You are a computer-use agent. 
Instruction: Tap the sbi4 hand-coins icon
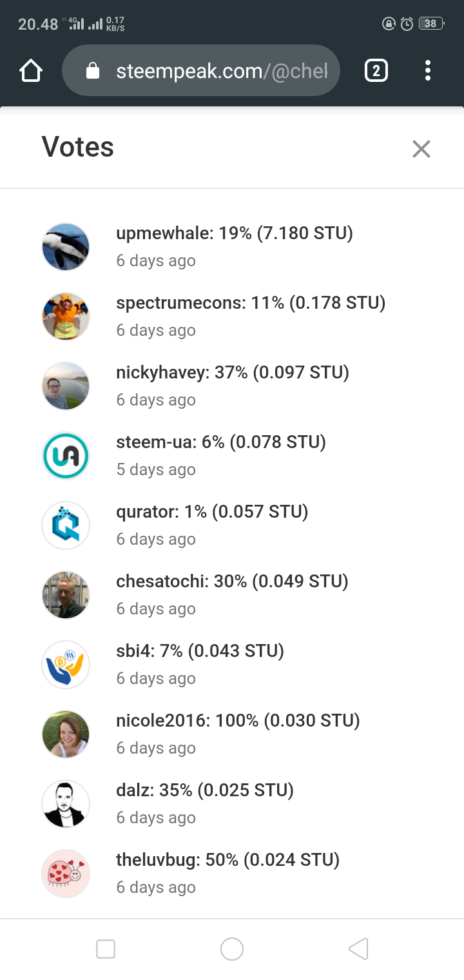pyautogui.click(x=66, y=665)
